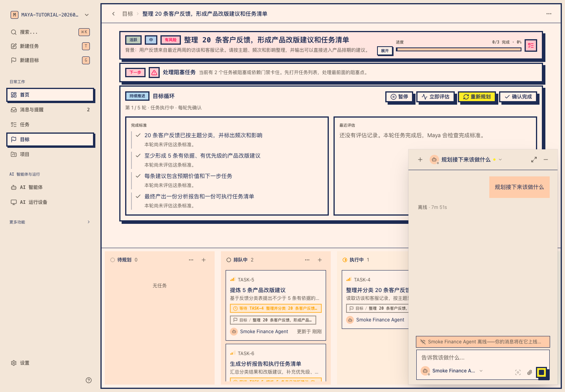Click the 规划接下来该做什么 chat message bubble

coord(519,187)
